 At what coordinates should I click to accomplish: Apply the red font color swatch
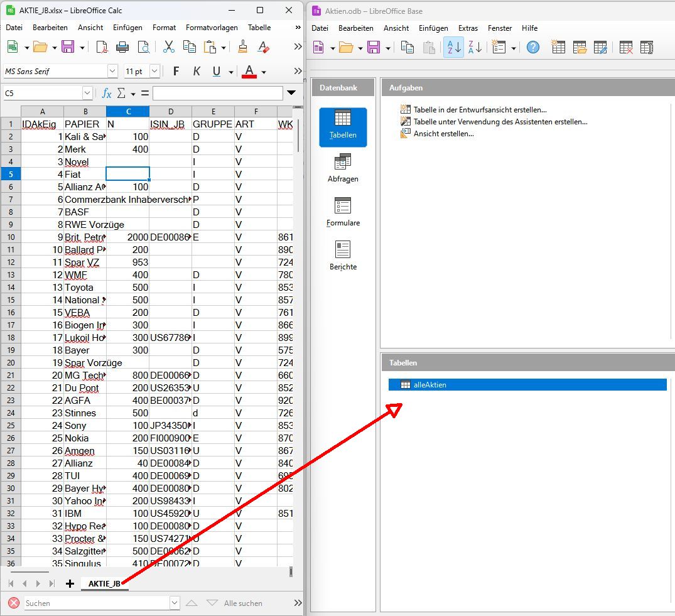tap(249, 72)
